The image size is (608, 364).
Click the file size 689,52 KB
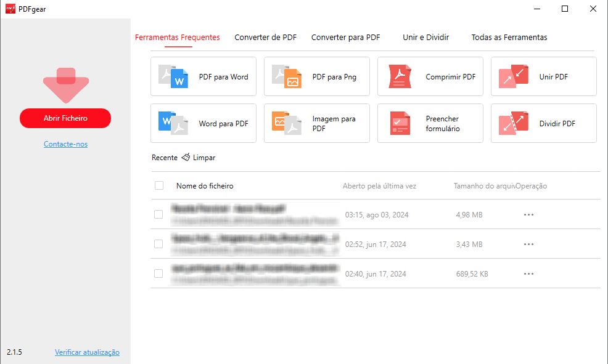point(472,274)
